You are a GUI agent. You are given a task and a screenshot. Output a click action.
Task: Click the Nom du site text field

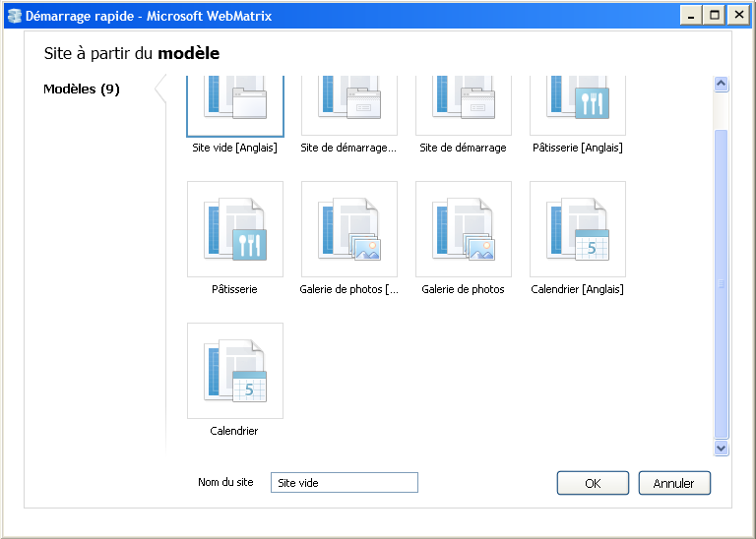tap(344, 483)
